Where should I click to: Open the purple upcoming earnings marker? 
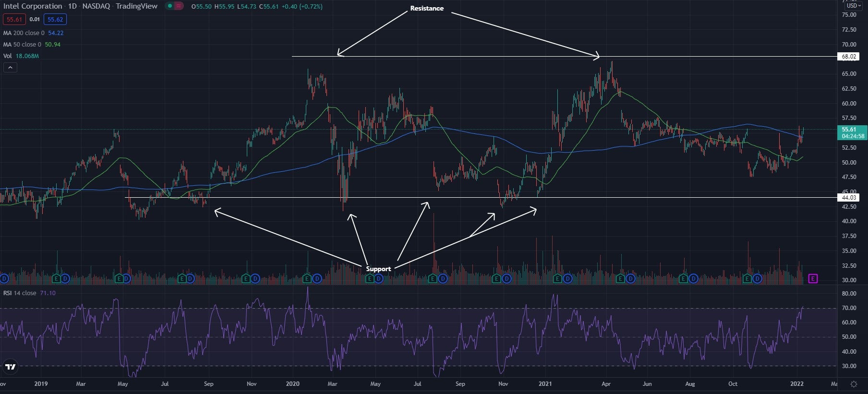813,278
